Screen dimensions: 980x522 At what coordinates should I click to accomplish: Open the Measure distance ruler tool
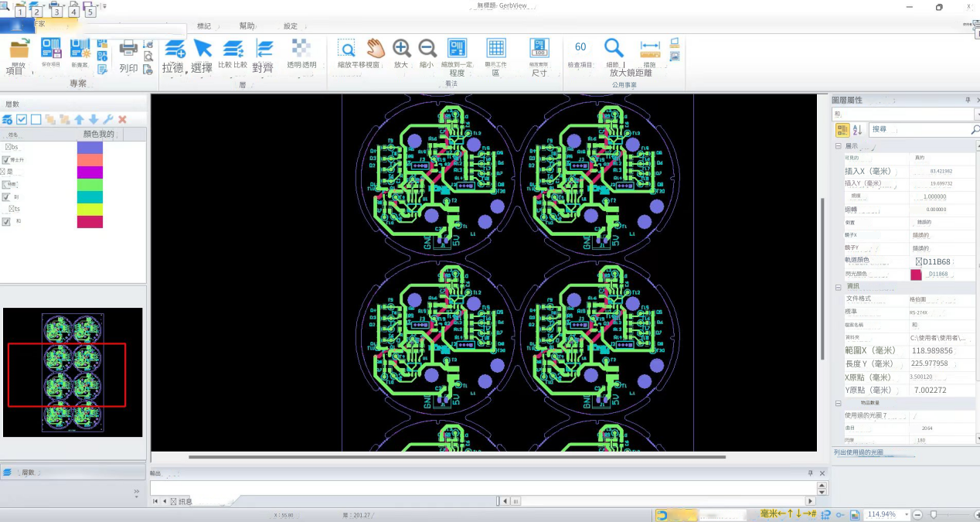tap(650, 48)
